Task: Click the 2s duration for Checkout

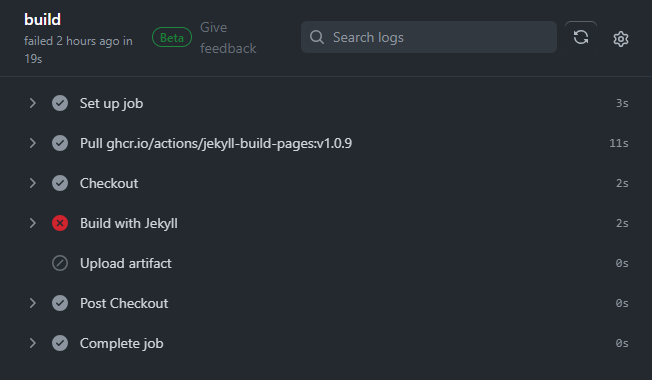Action: click(622, 183)
